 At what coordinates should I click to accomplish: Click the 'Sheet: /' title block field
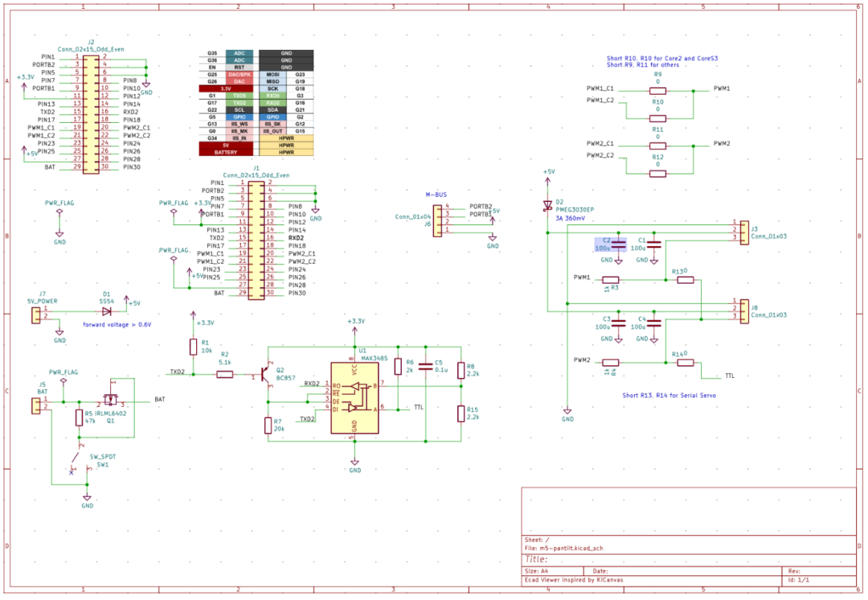[537, 540]
